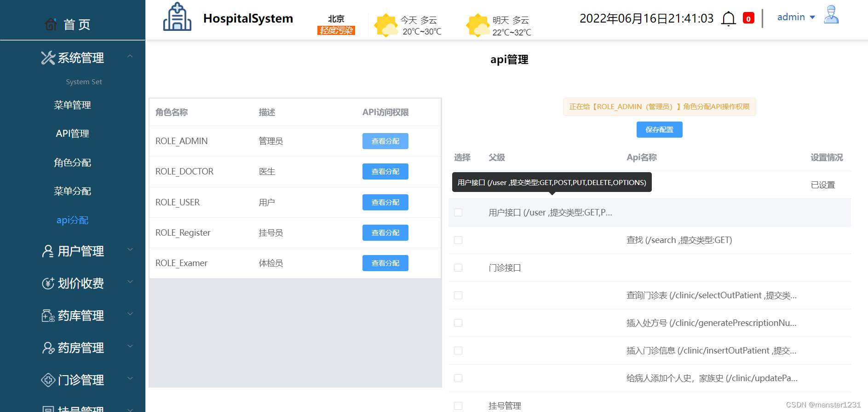The height and width of the screenshot is (412, 868).
Task: Click the 保存配置 button
Action: [x=659, y=130]
